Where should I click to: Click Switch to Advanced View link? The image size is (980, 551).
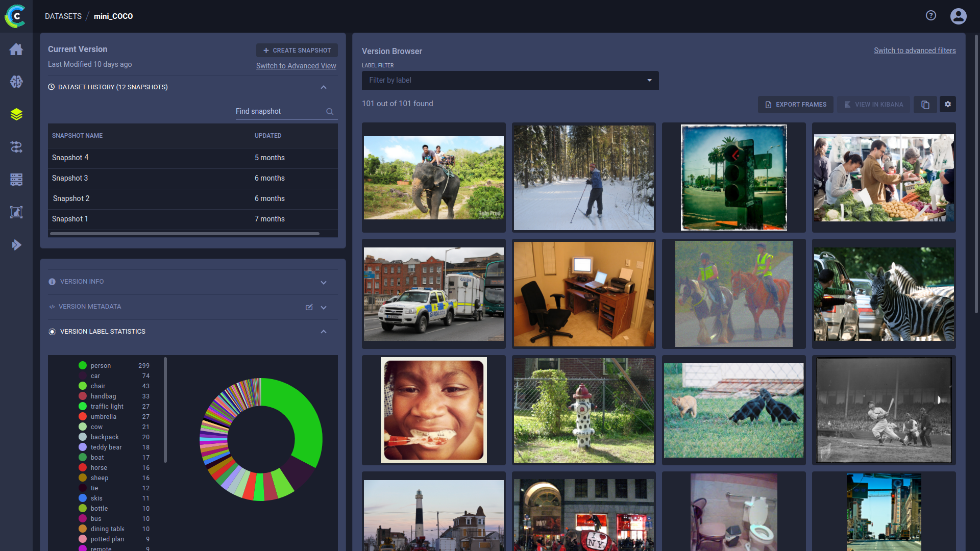click(296, 66)
